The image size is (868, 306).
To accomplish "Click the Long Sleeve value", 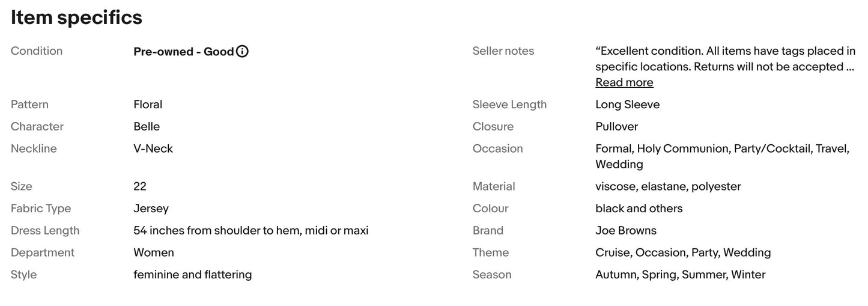I will coord(627,105).
